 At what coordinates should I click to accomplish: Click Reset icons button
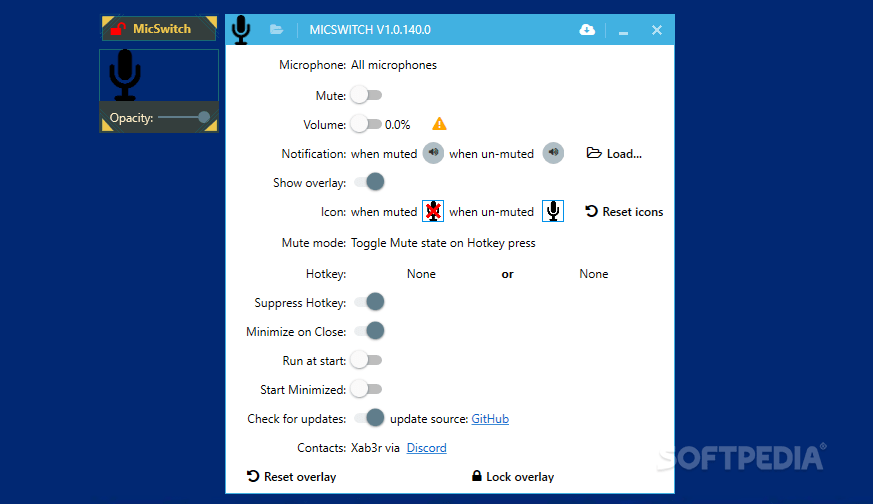pos(624,212)
